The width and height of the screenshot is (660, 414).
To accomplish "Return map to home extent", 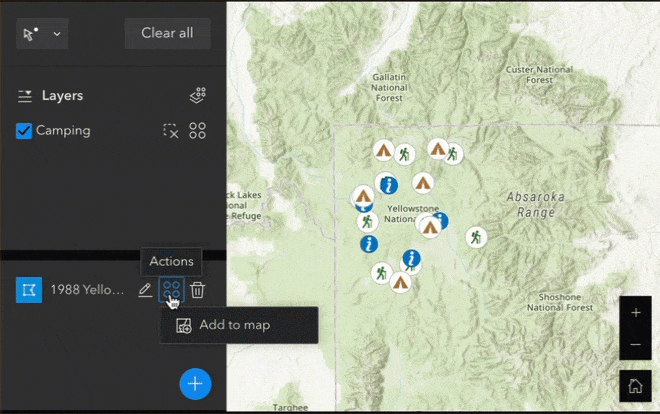I will pos(636,386).
